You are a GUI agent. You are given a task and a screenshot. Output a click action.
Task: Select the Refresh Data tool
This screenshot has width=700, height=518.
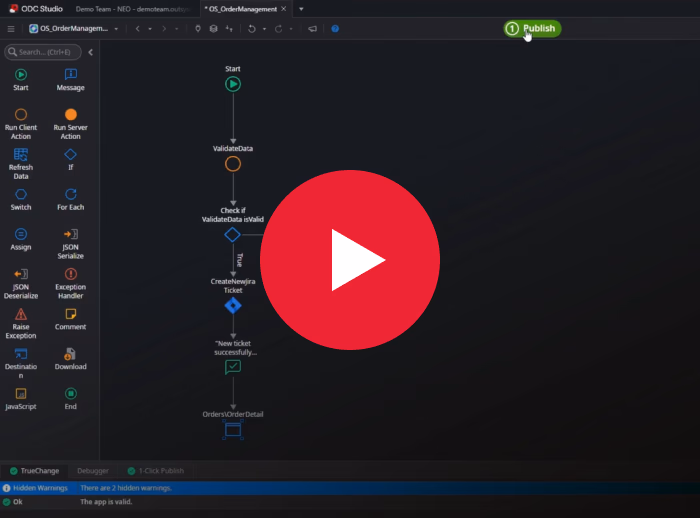pos(21,164)
